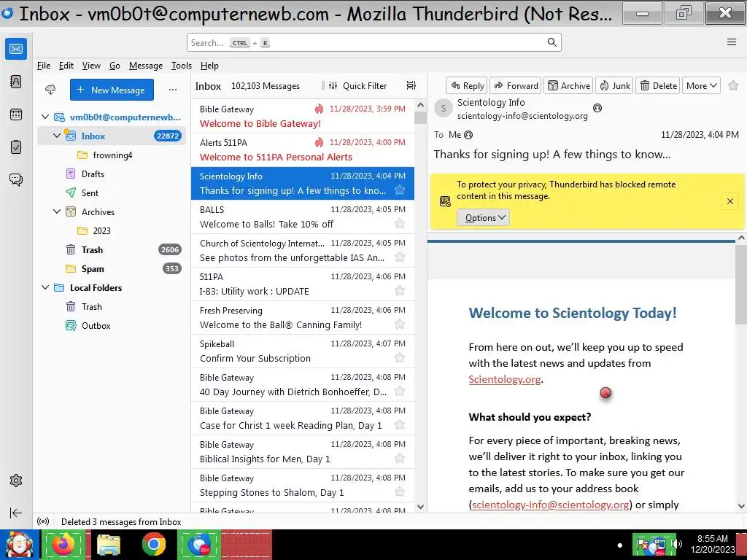747x560 pixels.
Task: Open Chrome from the taskbar
Action: [x=153, y=545]
